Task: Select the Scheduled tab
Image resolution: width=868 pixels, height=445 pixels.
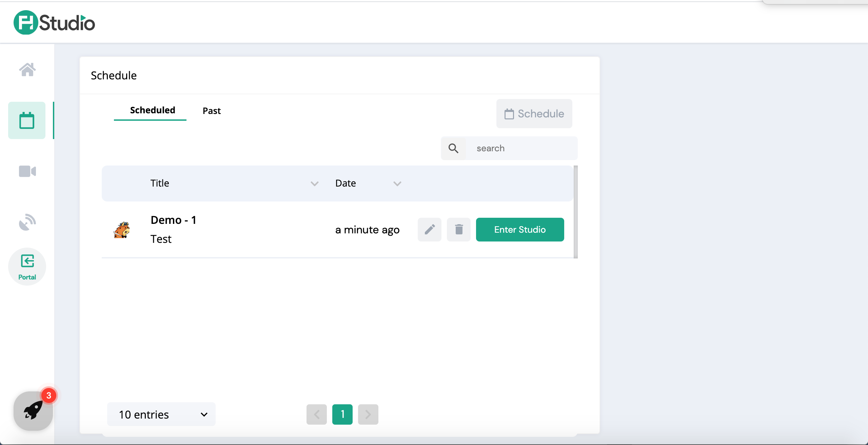Action: (152, 110)
